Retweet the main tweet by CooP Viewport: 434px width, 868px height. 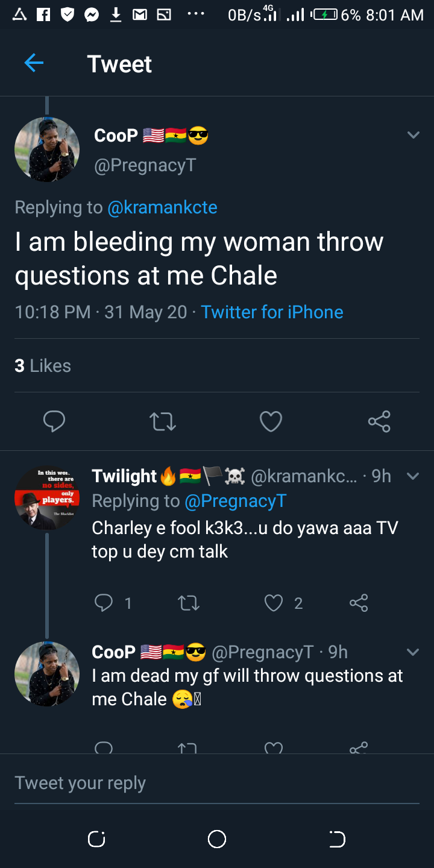[x=162, y=421]
